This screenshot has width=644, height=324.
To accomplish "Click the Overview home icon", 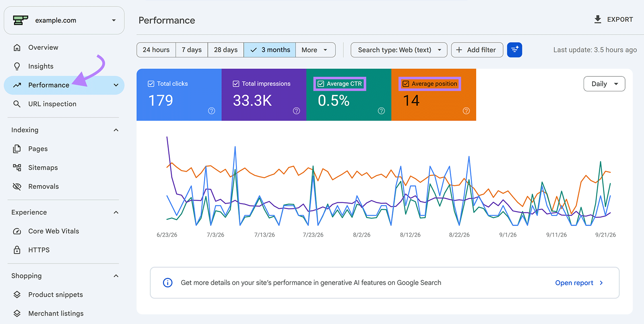I will 17,47.
